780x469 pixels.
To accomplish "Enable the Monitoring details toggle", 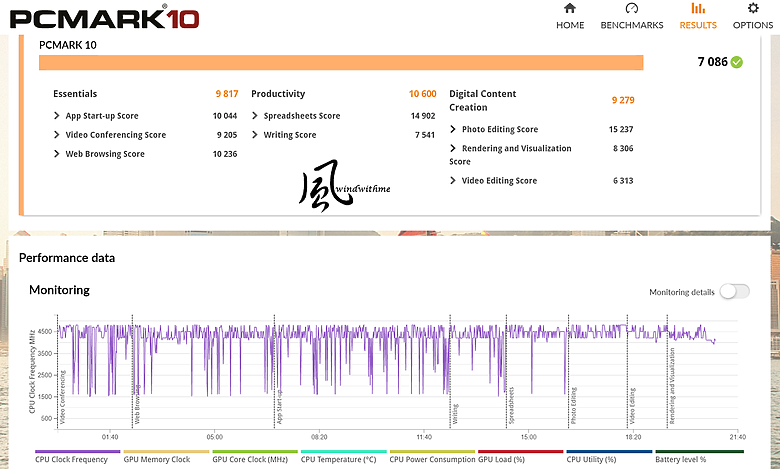I will coord(735,291).
